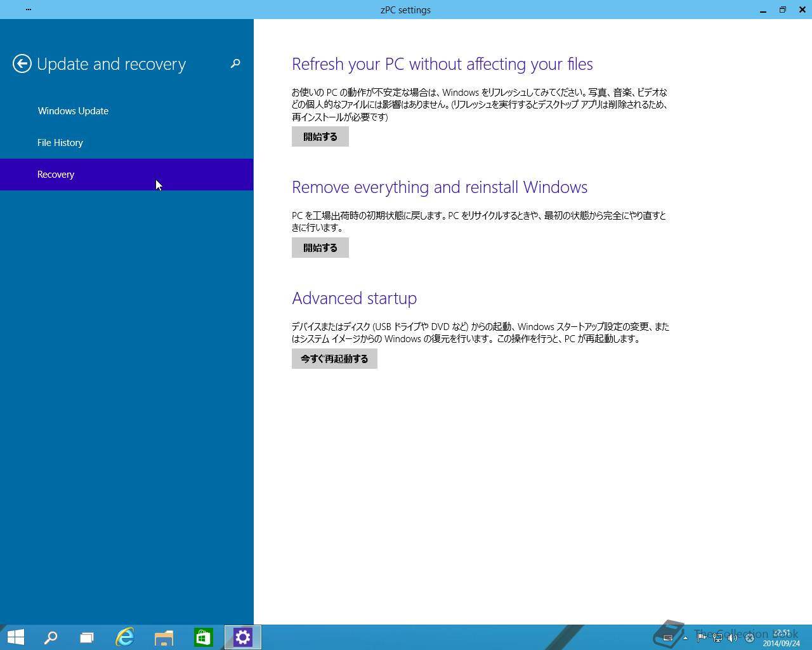Launch Internet Explorer from taskbar
Viewport: 812px width, 650px height.
point(125,637)
